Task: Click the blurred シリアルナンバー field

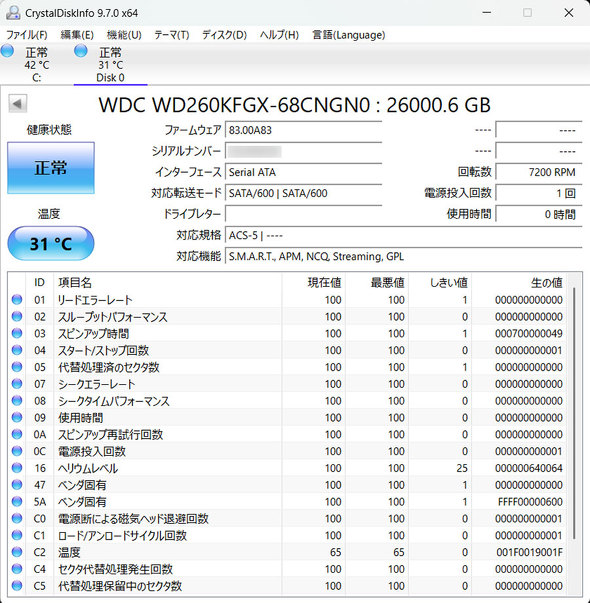Action: click(x=303, y=151)
